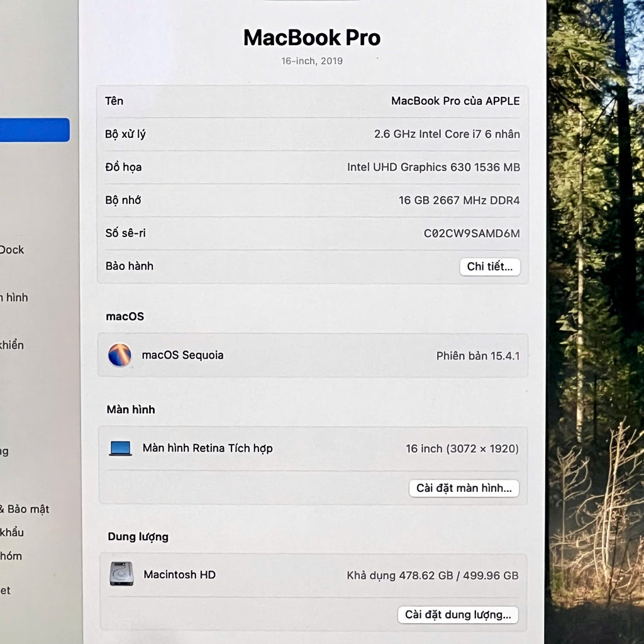Open Cài đặt màn hình display settings
The width and height of the screenshot is (644, 644).
[x=464, y=488]
